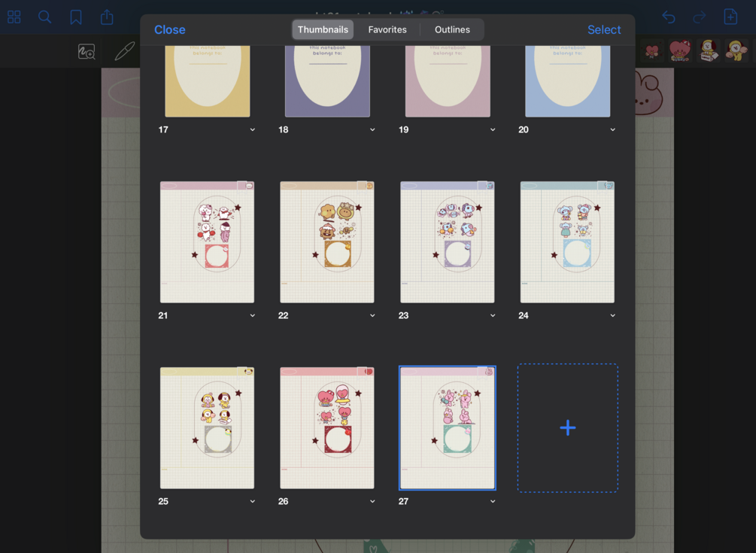Open the documents grid view icon

pyautogui.click(x=14, y=17)
